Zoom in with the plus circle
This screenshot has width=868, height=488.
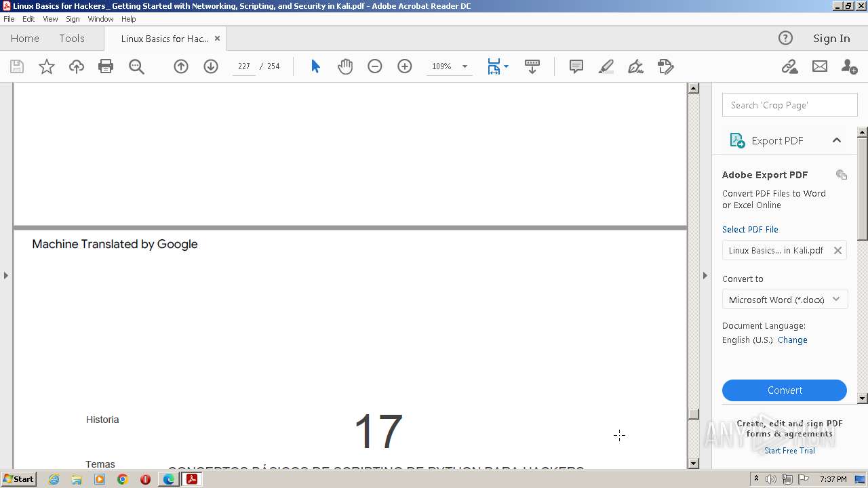point(405,66)
